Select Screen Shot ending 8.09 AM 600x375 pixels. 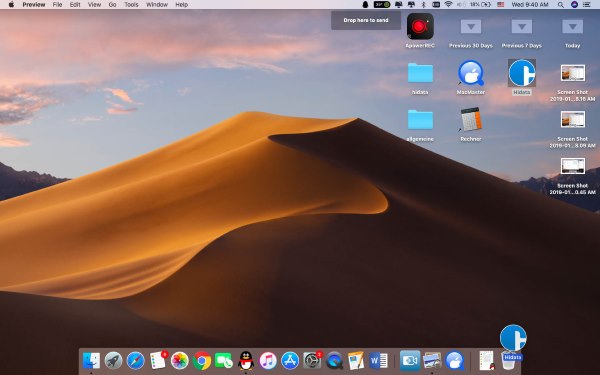click(572, 119)
